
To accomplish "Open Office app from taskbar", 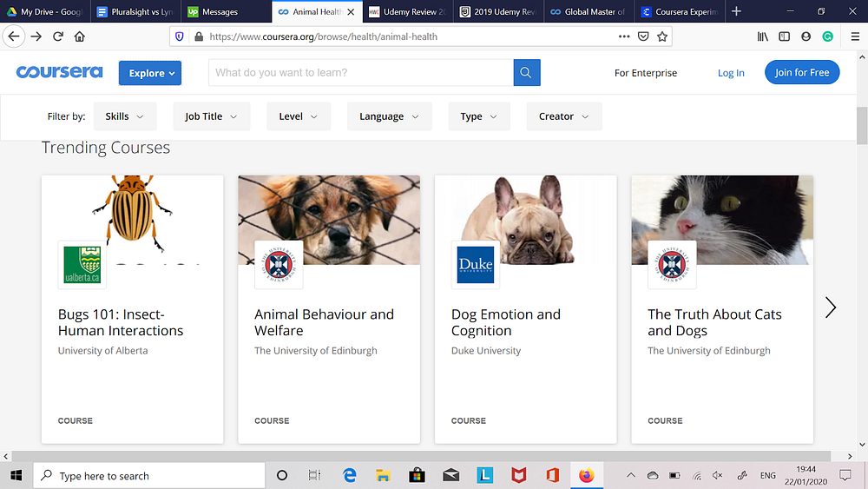I will coord(552,476).
